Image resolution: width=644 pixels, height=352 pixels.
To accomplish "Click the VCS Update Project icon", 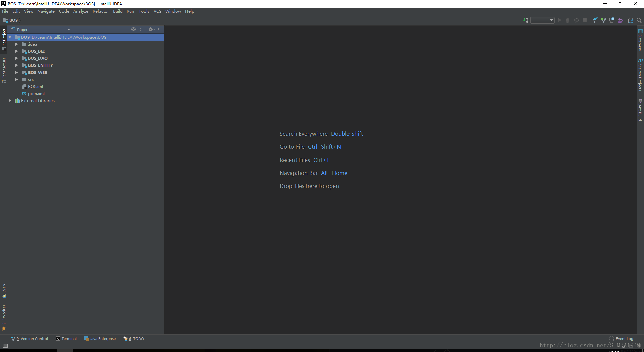I will (595, 20).
